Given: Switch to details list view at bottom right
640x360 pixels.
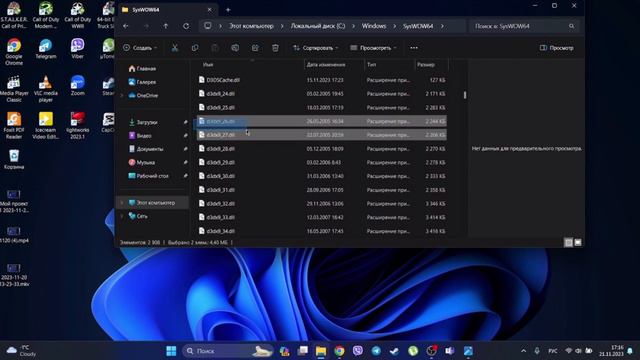Looking at the screenshot, I should 568,242.
